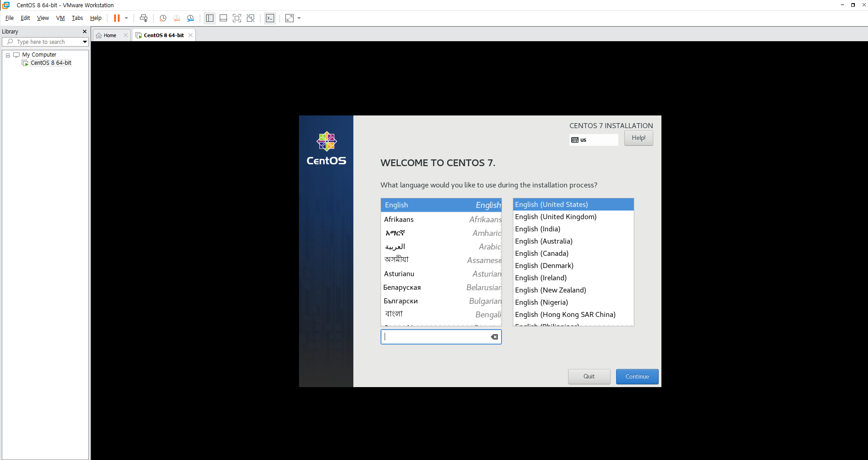Image resolution: width=868 pixels, height=460 pixels.
Task: Choose English (United States) locale
Action: pos(573,205)
